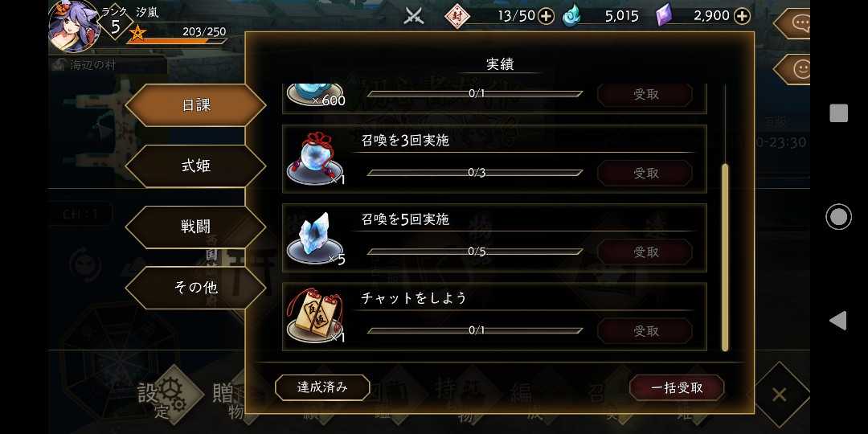Click 受取 for 召喚を5回実施
This screenshot has height=434, width=868.
point(645,252)
